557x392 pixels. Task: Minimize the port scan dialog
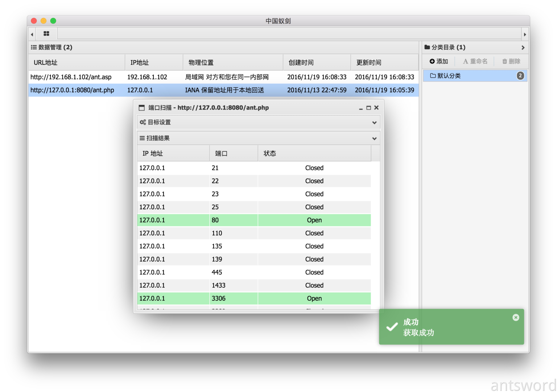361,108
